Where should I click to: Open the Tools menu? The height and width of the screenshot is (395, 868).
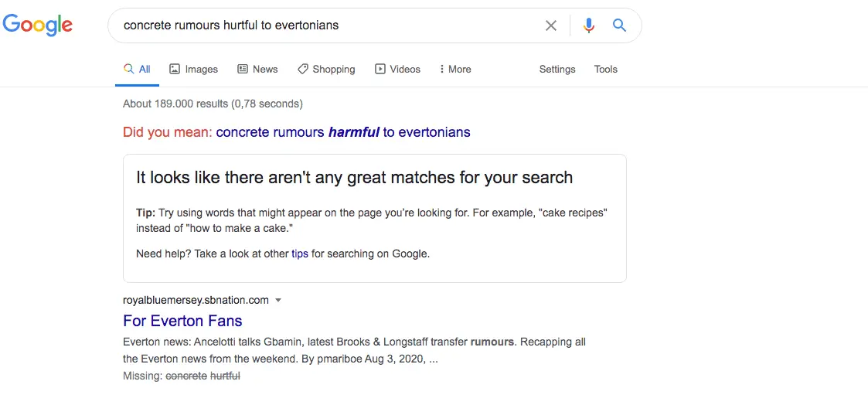click(605, 69)
